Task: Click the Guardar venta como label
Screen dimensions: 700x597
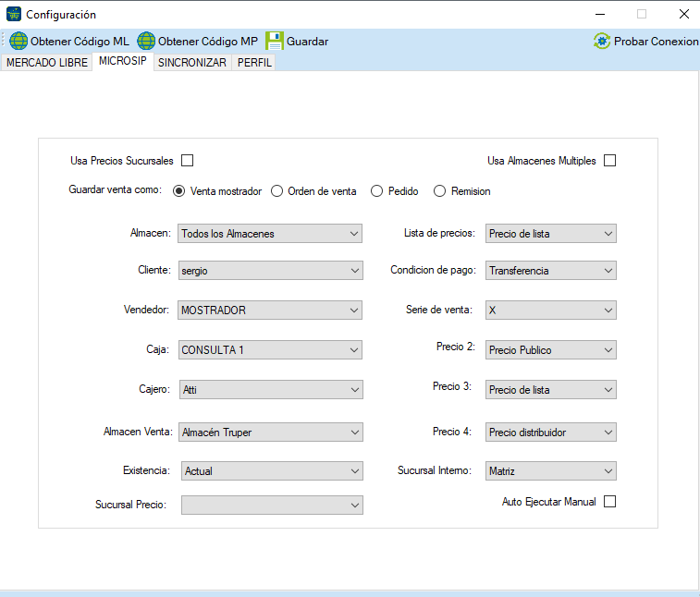Action: [x=116, y=189]
